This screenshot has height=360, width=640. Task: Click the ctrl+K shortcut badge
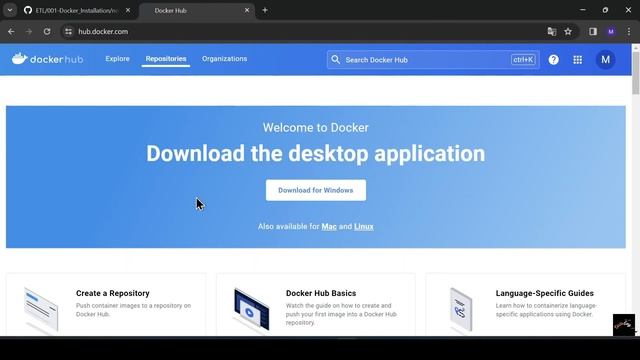[523, 60]
